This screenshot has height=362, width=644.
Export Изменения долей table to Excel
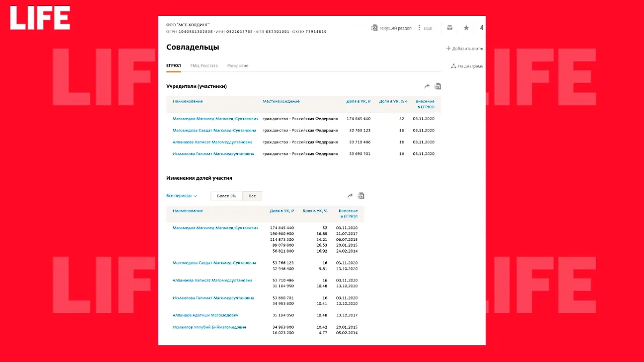click(x=361, y=196)
